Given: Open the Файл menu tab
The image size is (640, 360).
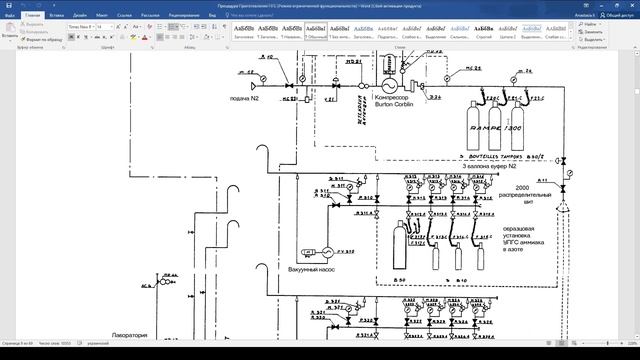Looking at the screenshot, I should (x=10, y=15).
